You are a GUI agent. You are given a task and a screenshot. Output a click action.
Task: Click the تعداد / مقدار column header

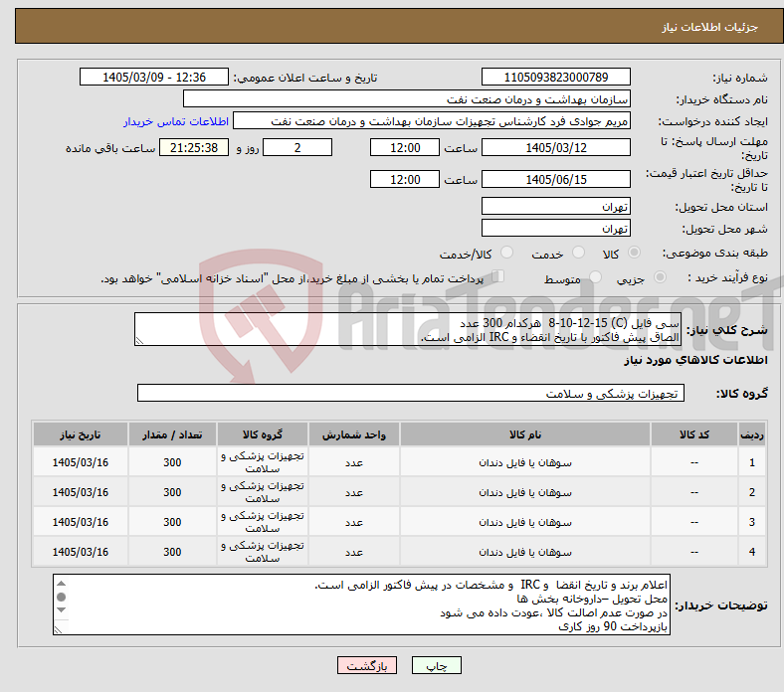click(172, 434)
